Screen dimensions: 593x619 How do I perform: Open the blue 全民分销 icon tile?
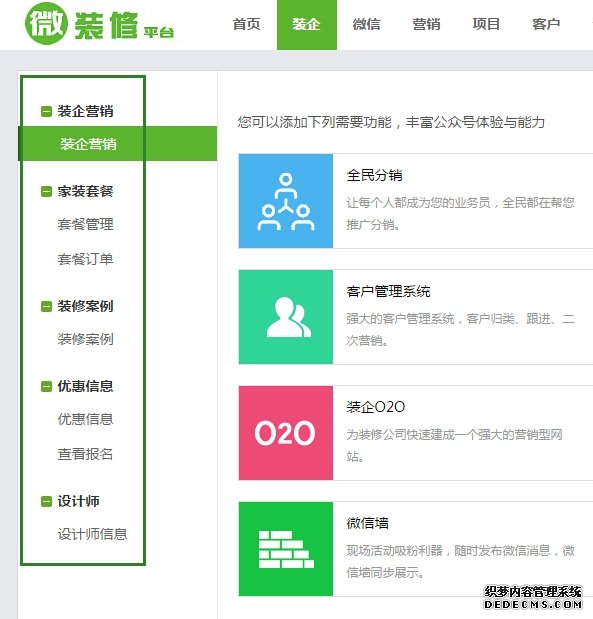(286, 201)
